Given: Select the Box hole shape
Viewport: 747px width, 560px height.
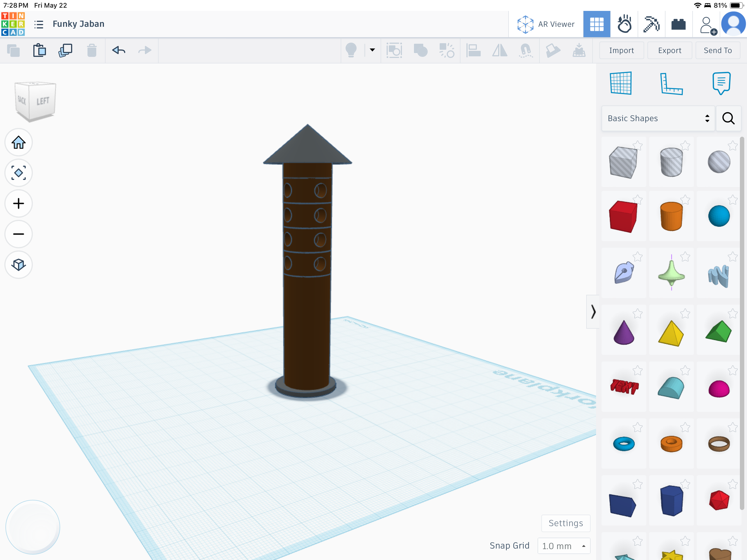Looking at the screenshot, I should (x=623, y=162).
